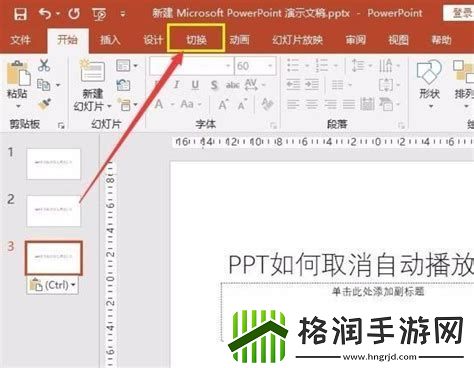Expand the 新建幻灯片 dropdown arrow
Viewport: 474px width, 368px height.
click(109, 107)
